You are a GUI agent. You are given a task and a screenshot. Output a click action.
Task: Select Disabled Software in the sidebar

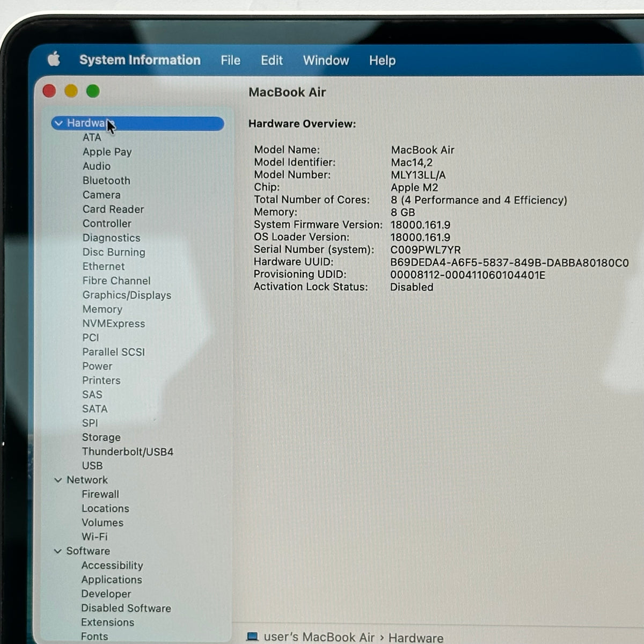(x=126, y=608)
